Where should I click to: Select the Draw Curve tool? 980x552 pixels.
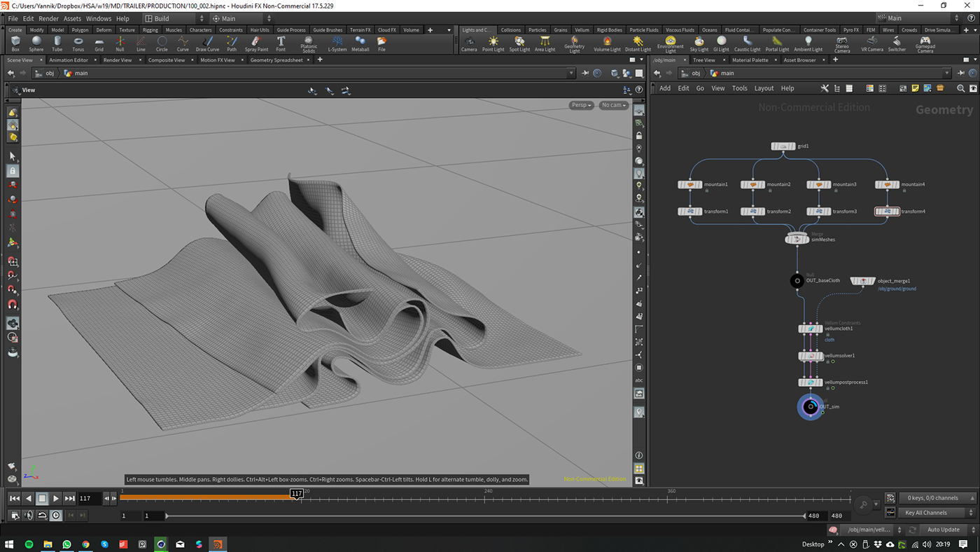tap(207, 44)
